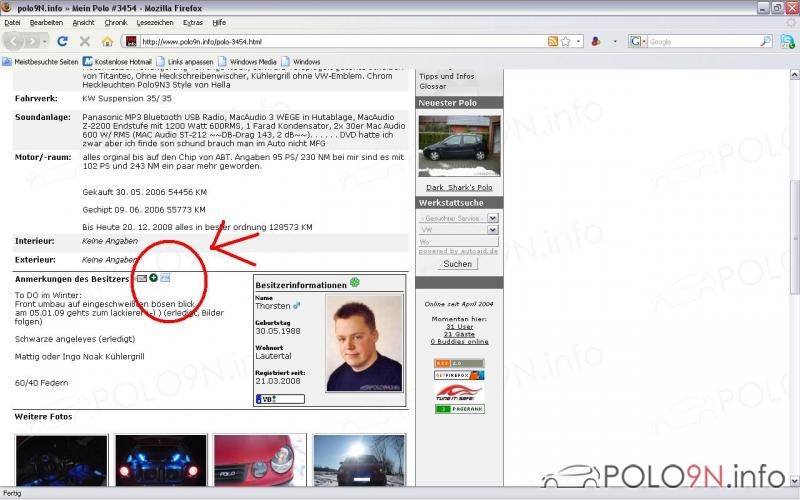Click the Firefox reload button

(62, 41)
